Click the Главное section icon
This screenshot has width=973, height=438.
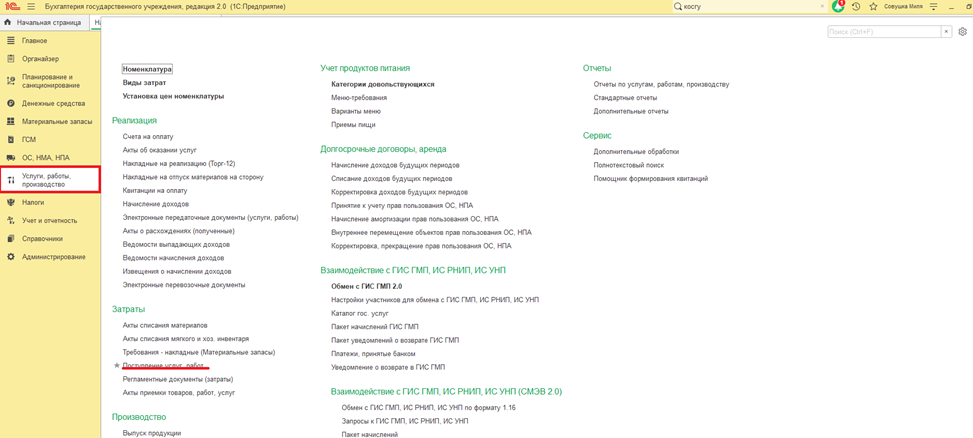click(x=11, y=40)
